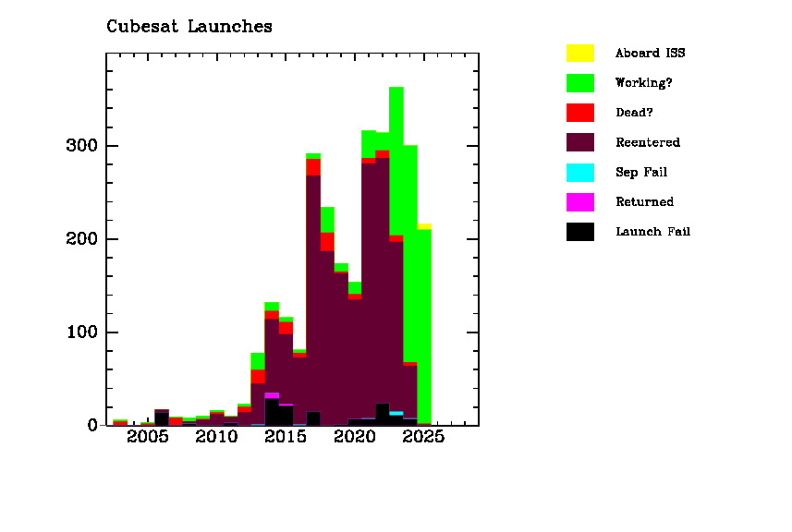
Task: Click the yellow Aboard ISS legend swatch
Action: tap(579, 54)
